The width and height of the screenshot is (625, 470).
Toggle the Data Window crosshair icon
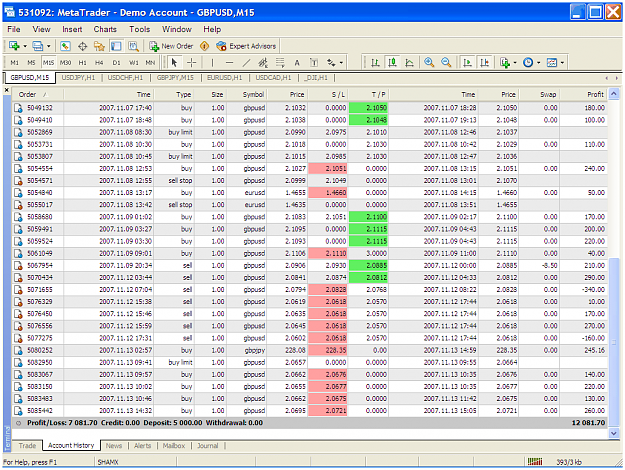[x=82, y=46]
